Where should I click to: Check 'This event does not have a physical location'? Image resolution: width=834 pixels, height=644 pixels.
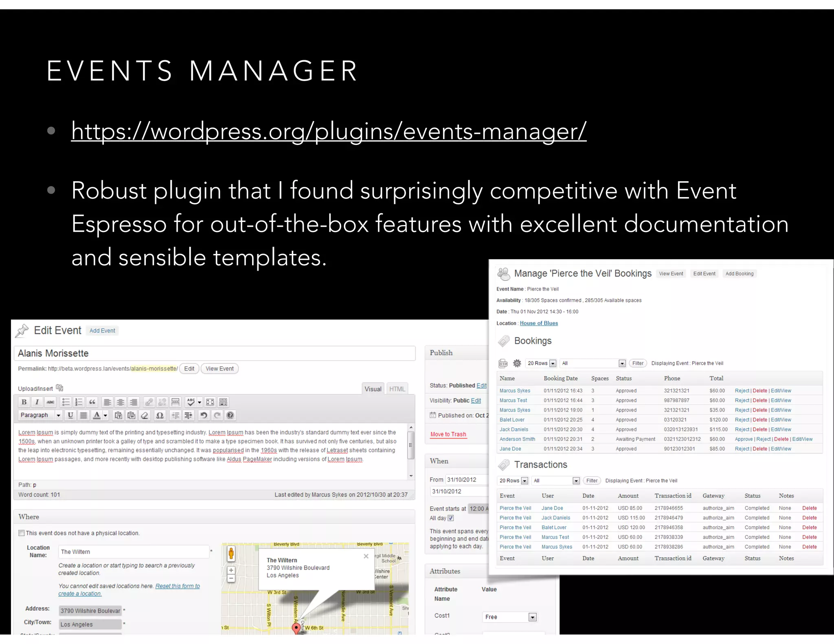coord(22,533)
